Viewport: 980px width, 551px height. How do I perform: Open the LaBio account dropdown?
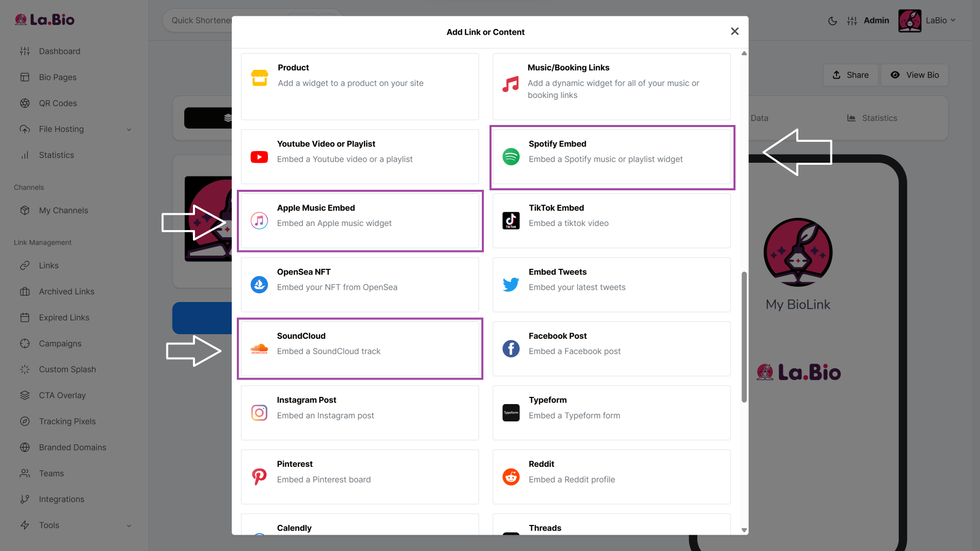940,20
